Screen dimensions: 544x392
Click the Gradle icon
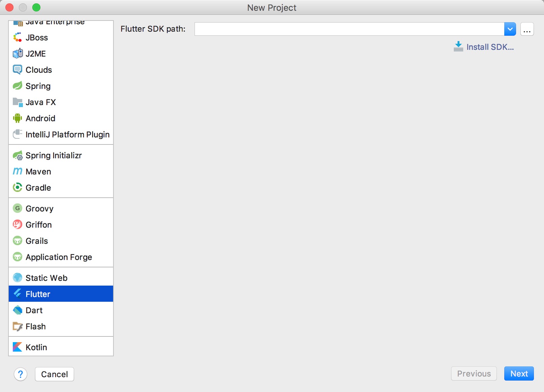[18, 188]
